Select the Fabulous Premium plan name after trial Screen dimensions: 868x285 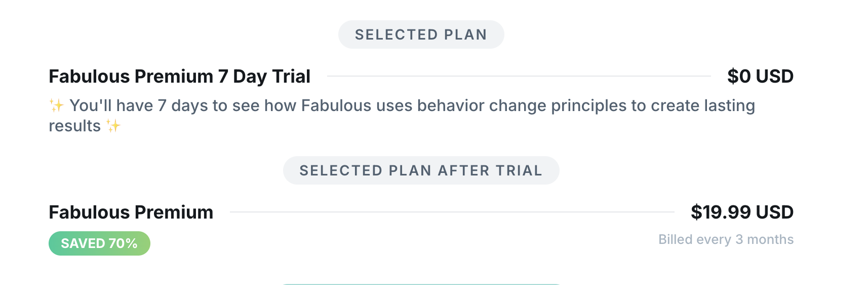pos(131,212)
